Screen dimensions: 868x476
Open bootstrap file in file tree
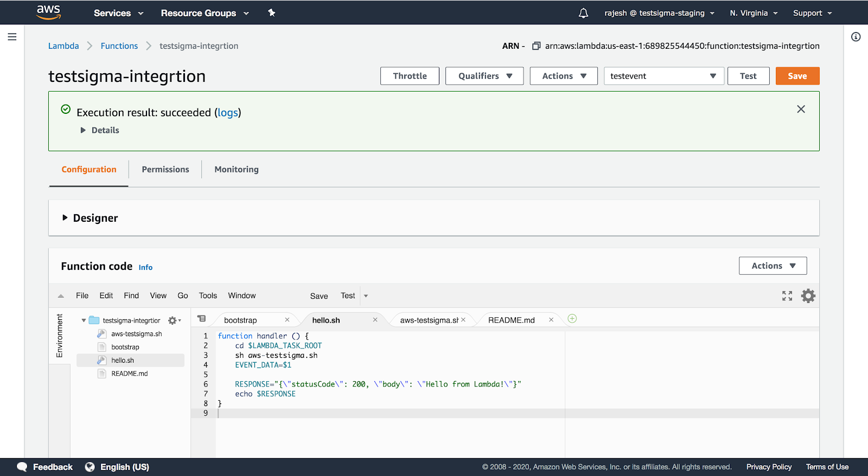125,347
